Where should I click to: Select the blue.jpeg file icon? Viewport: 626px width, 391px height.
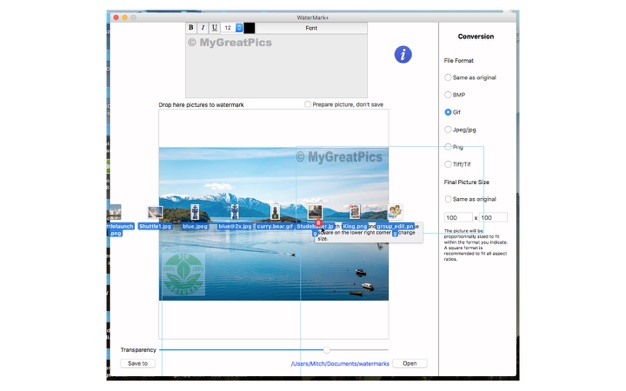[195, 212]
